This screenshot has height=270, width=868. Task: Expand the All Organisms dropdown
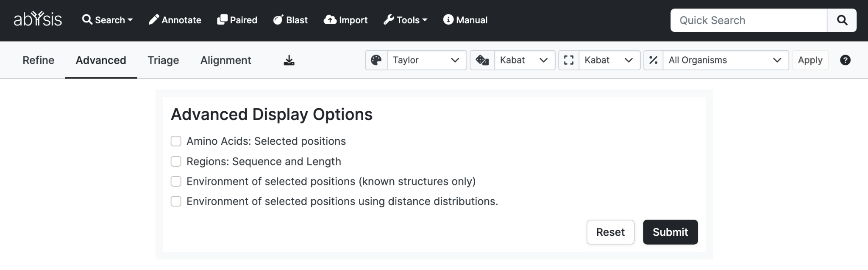(x=726, y=60)
